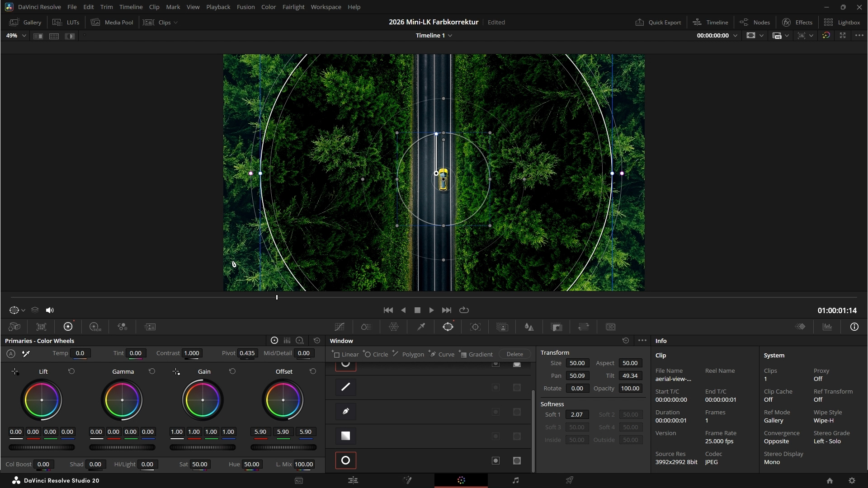Mute the audio speaker toggle
The width and height of the screenshot is (868, 488).
[x=50, y=310]
